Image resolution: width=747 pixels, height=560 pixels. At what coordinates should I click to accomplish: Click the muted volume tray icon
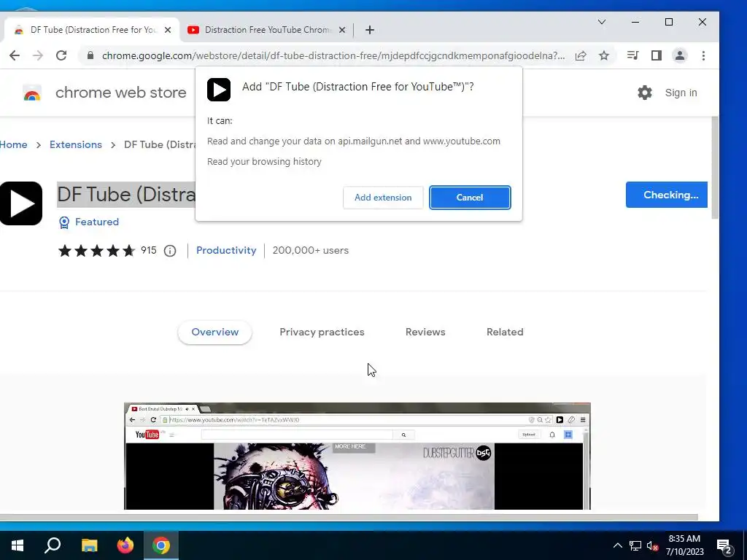[x=652, y=545]
